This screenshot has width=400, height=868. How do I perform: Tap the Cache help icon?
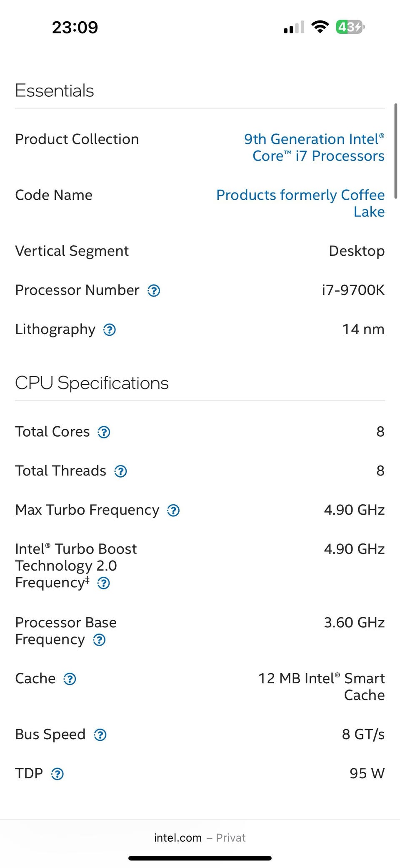coord(70,679)
